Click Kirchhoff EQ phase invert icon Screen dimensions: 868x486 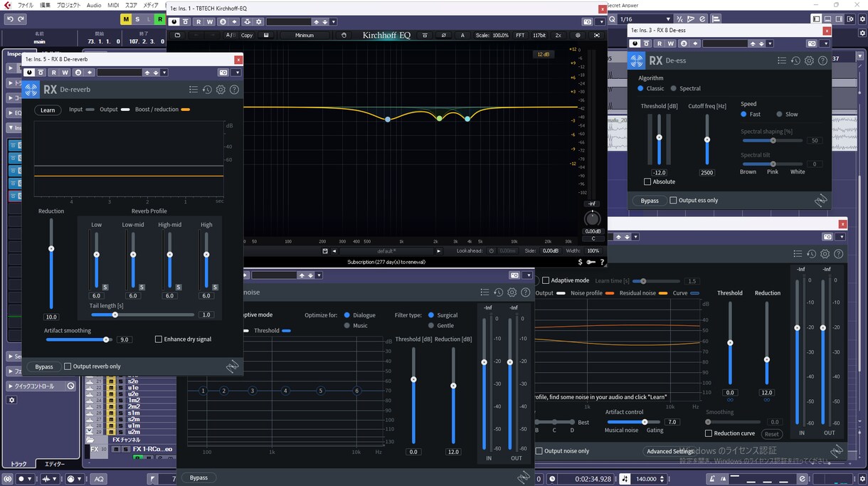444,35
